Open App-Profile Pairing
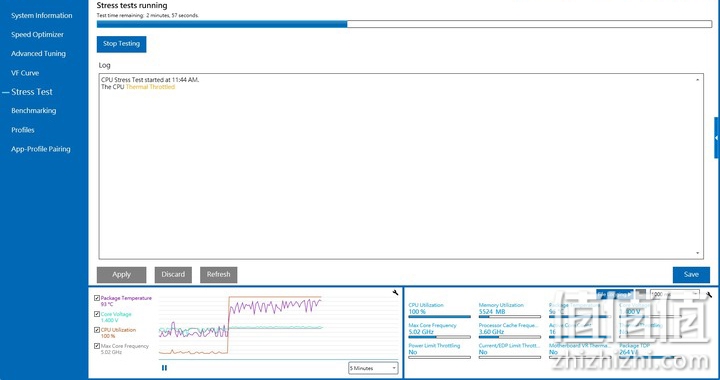This screenshot has height=380, width=720. [41, 149]
